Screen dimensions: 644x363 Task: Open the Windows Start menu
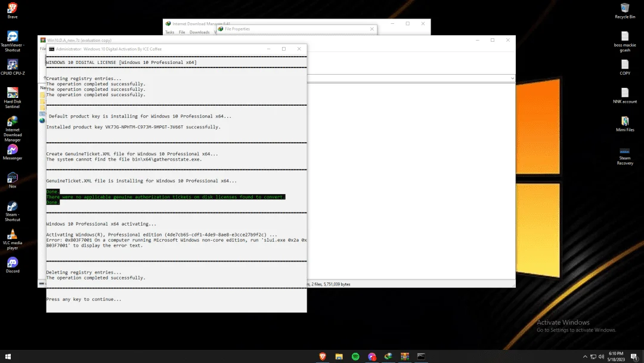click(x=8, y=356)
